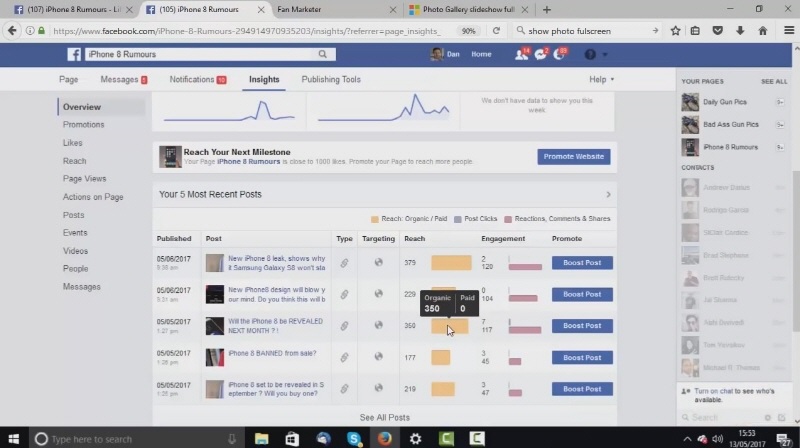The width and height of the screenshot is (800, 448).
Task: Open friend requests icon
Action: [x=521, y=54]
